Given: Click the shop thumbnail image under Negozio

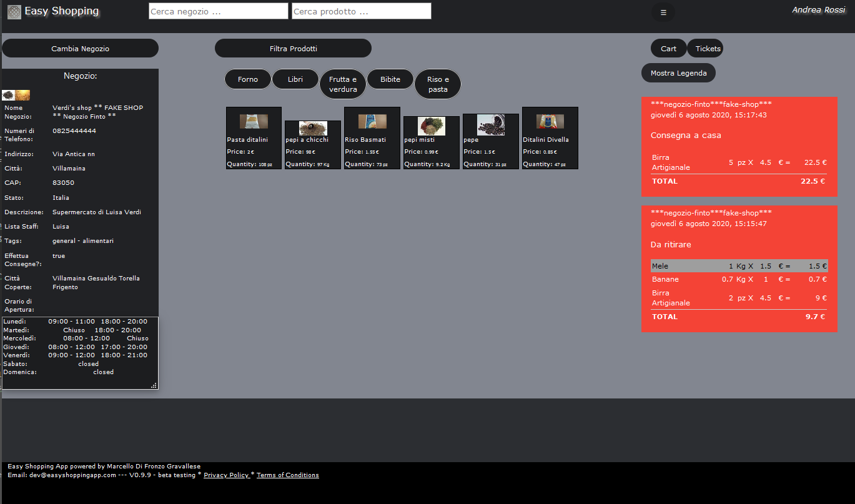Looking at the screenshot, I should coord(16,95).
